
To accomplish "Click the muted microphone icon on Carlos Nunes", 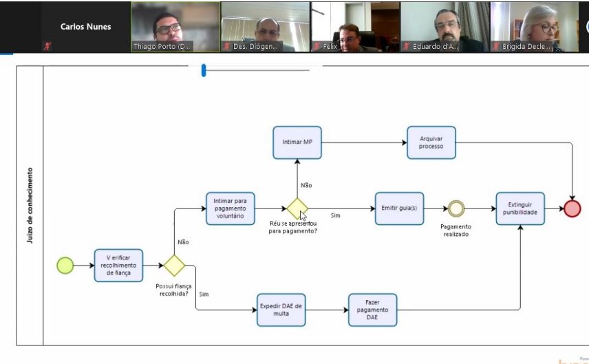I will [47, 46].
